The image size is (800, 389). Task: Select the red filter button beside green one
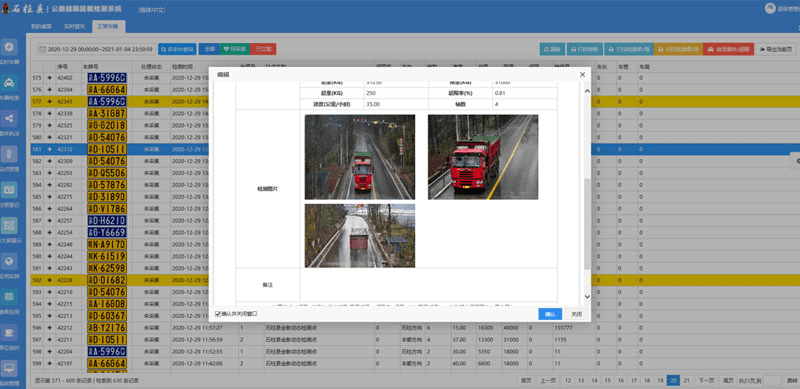tap(263, 49)
